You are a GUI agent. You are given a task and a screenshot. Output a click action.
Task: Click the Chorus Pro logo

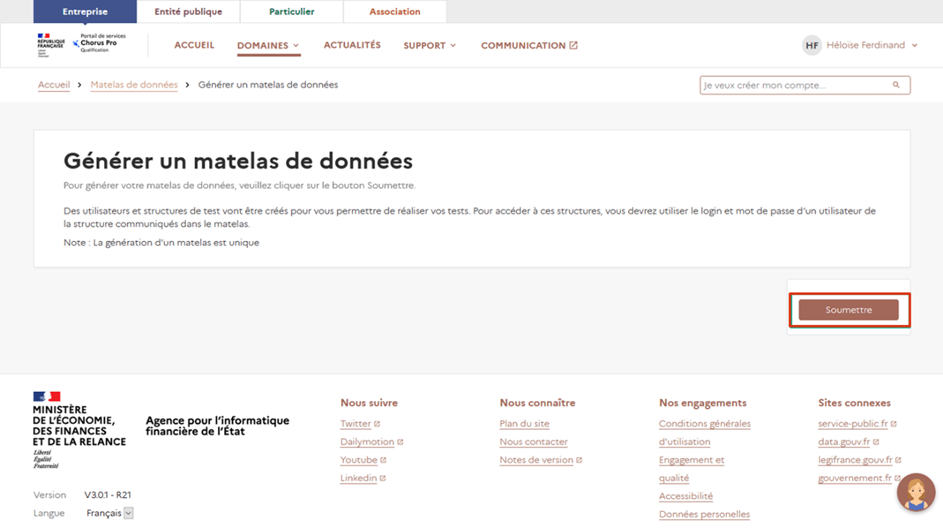(98, 44)
